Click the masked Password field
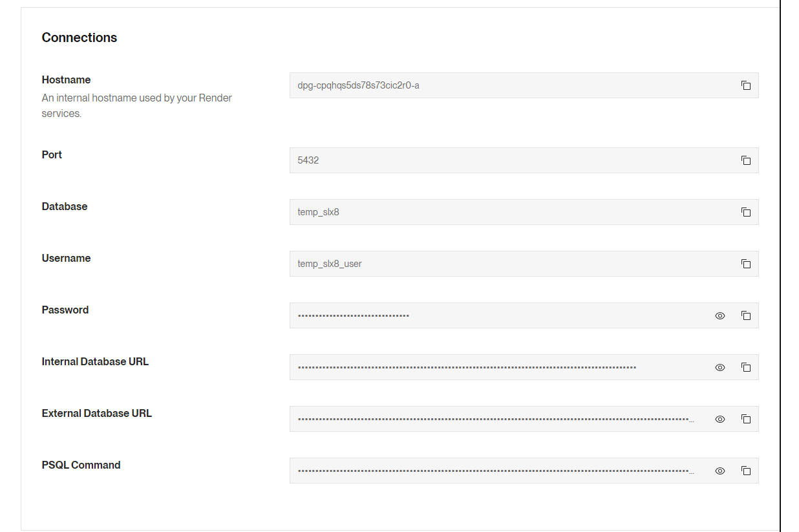 point(491,315)
